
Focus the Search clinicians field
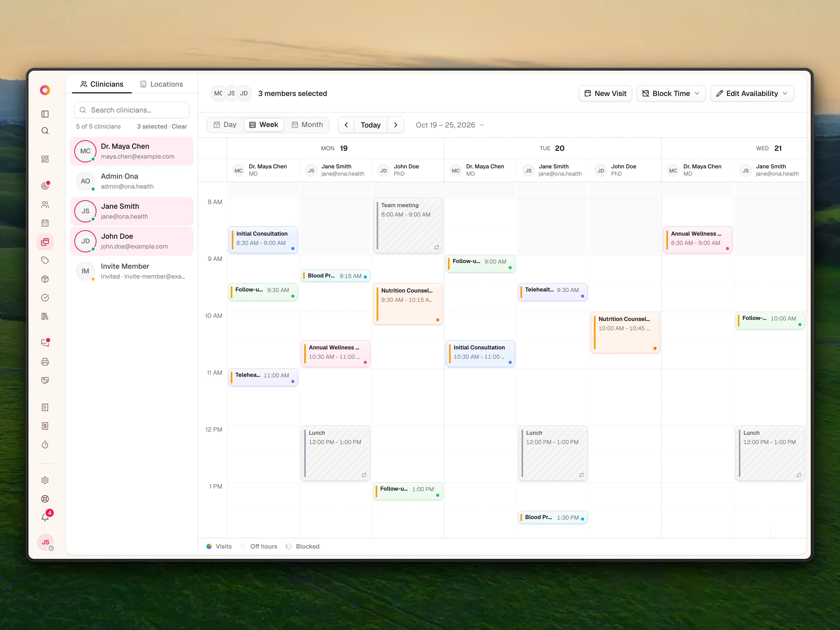131,110
